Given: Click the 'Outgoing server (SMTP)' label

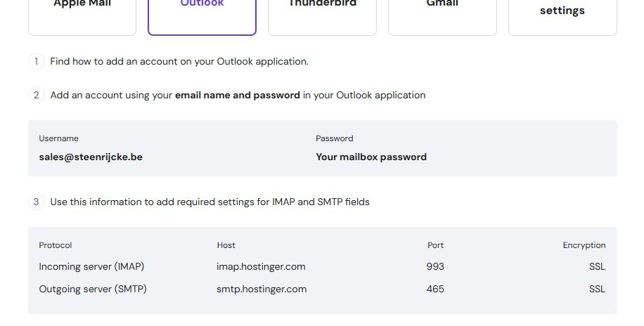Looking at the screenshot, I should point(93,289).
